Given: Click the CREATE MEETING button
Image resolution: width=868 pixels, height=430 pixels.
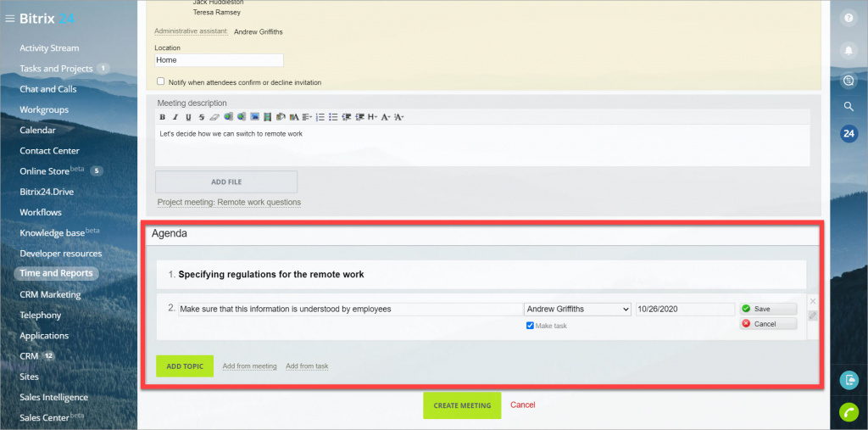Looking at the screenshot, I should tap(462, 405).
